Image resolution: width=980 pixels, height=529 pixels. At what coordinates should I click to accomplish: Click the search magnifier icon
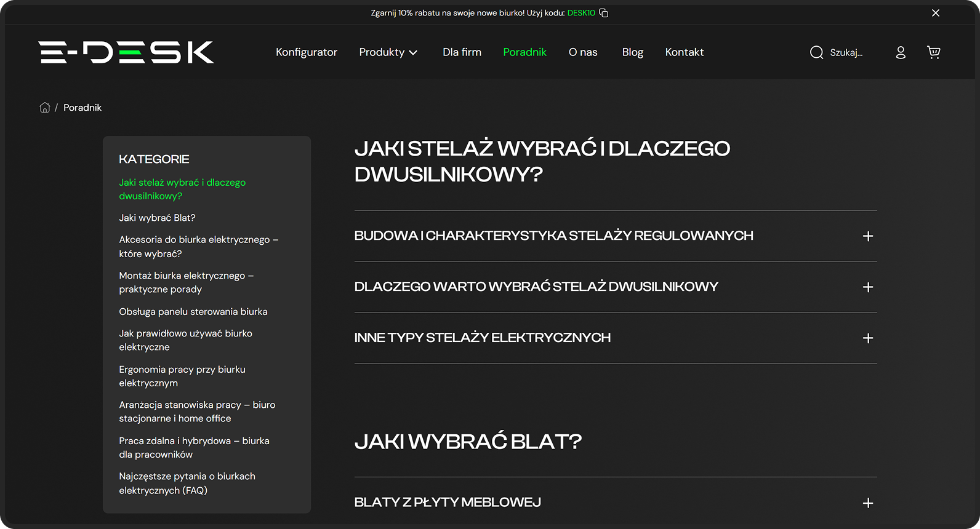(816, 52)
